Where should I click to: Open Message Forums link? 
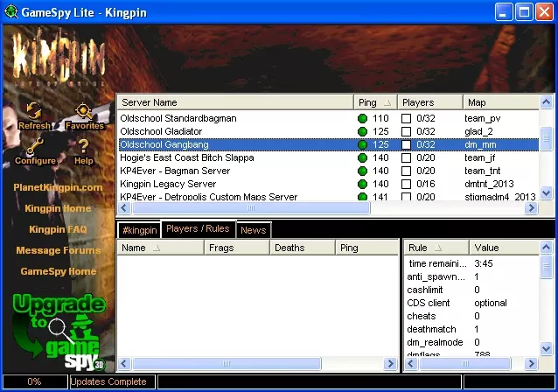coord(58,250)
